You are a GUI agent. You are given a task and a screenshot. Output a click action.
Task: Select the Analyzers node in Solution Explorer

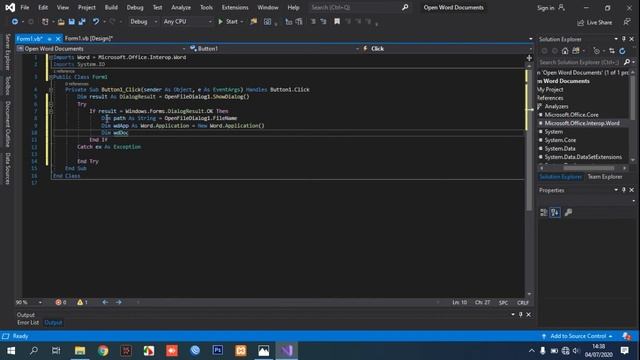[556, 106]
